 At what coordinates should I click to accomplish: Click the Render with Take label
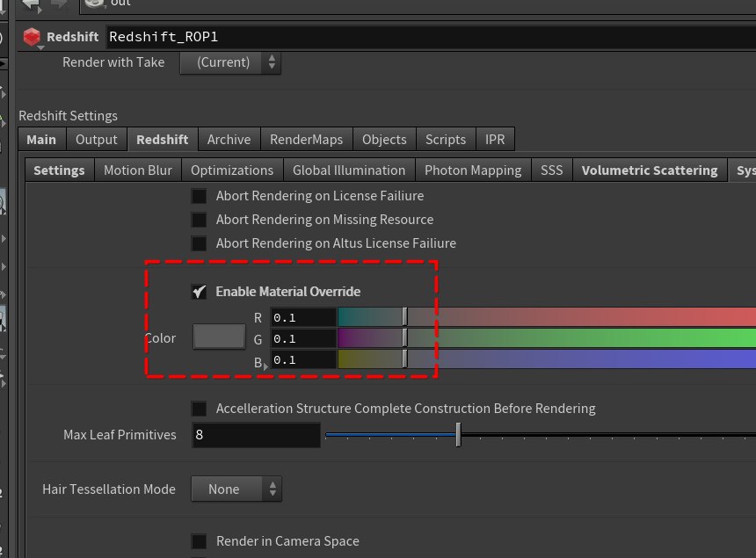[x=113, y=62]
